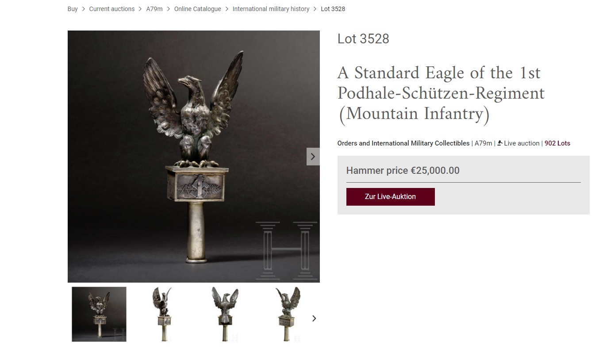Select the first thumbnail with dark background
This screenshot has height=364, width=599.
(99, 314)
